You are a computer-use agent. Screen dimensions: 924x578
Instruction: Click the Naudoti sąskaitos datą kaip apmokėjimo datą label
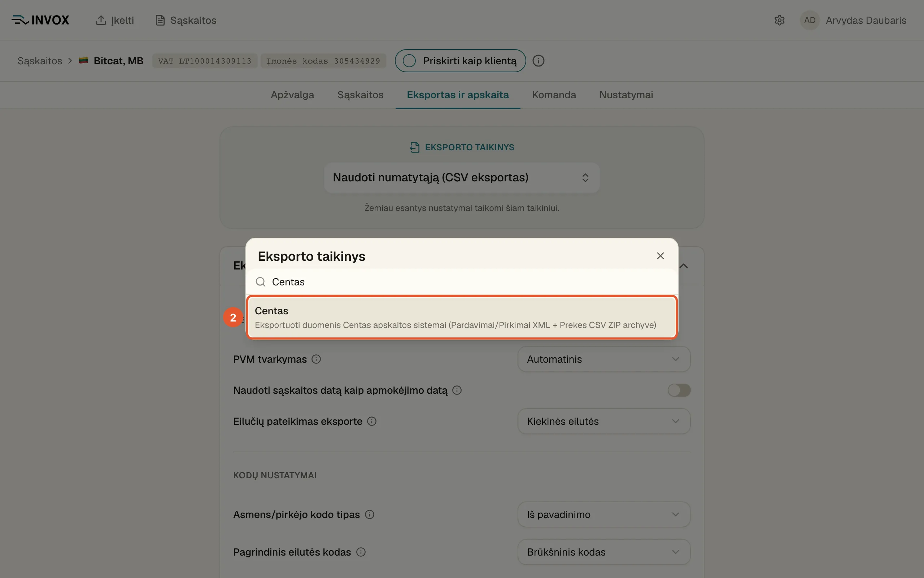click(340, 390)
